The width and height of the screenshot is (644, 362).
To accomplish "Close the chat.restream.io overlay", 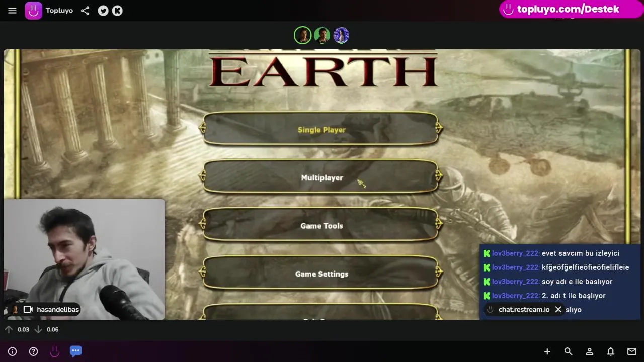I will pyautogui.click(x=558, y=310).
